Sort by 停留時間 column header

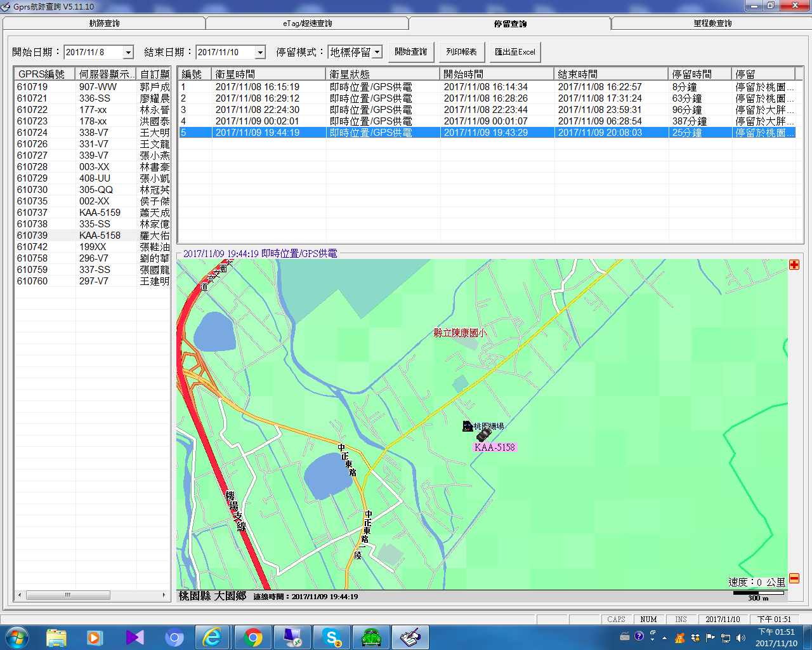(x=700, y=74)
